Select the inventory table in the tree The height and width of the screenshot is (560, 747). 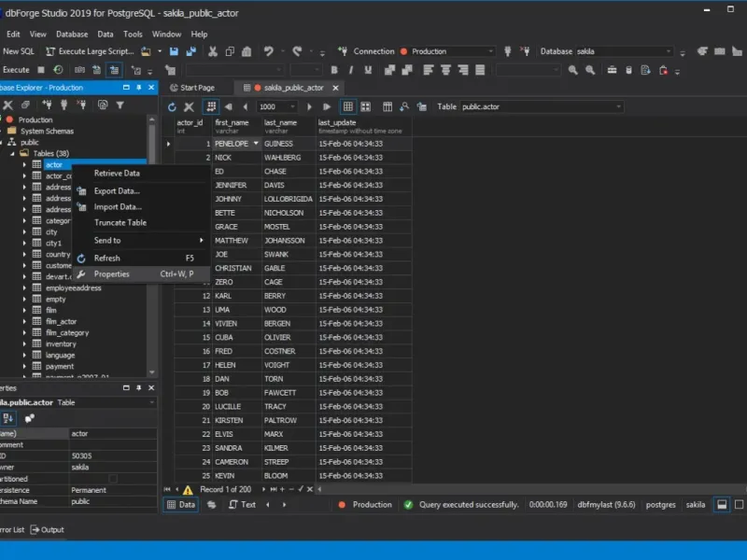(61, 343)
